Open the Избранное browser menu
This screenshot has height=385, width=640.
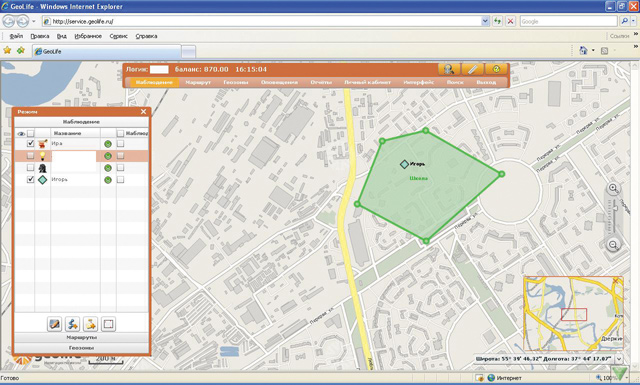88,36
